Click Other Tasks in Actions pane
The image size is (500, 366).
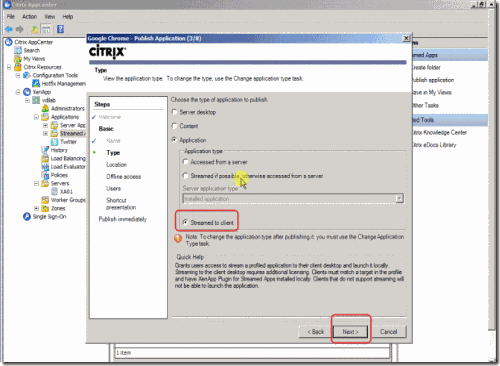point(425,105)
